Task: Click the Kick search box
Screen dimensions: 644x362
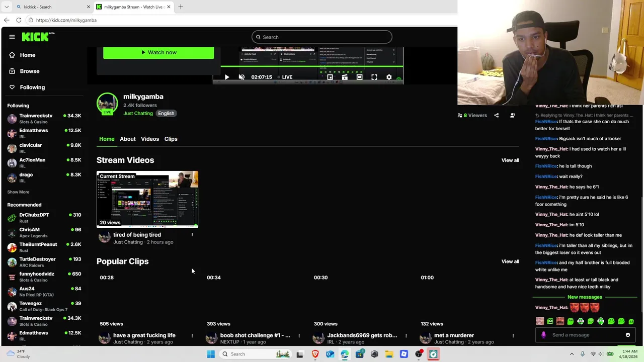Action: click(x=322, y=37)
